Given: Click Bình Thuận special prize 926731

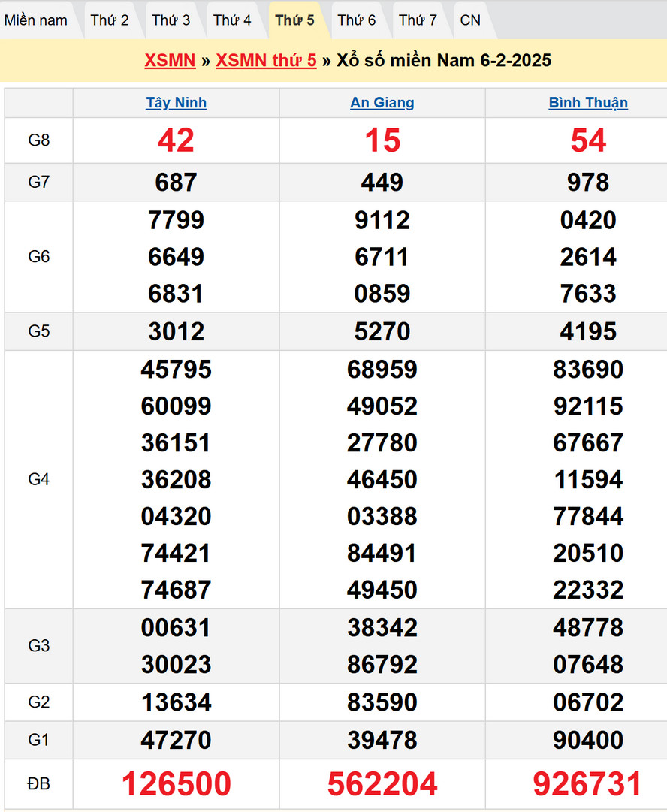Looking at the screenshot, I should [x=588, y=784].
